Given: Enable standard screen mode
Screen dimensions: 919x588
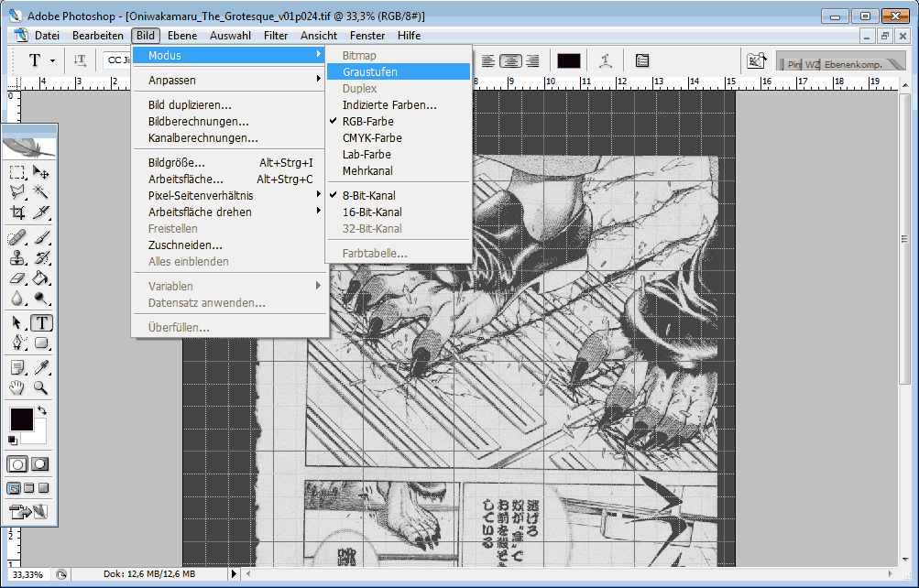Looking at the screenshot, I should 14,488.
